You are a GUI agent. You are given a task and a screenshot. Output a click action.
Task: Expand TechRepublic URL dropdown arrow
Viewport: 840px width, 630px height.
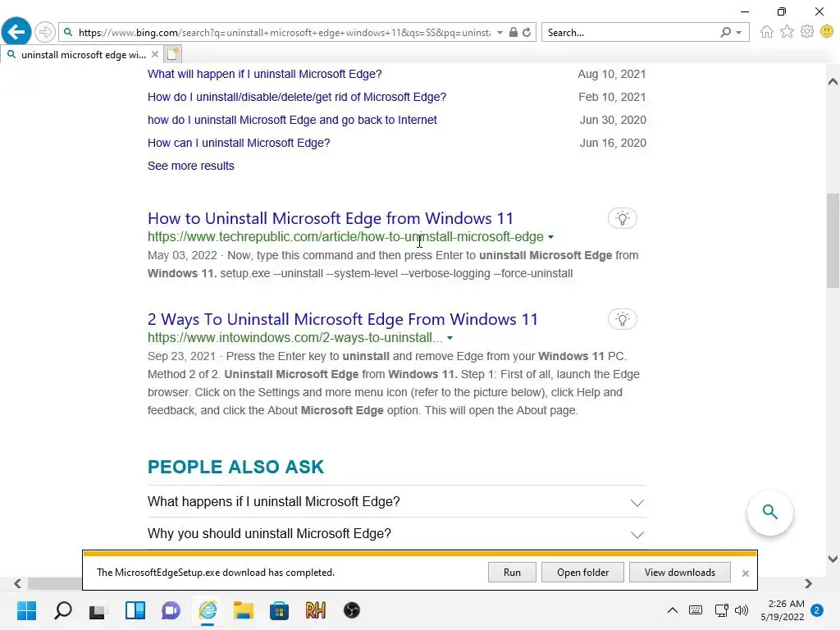(550, 237)
